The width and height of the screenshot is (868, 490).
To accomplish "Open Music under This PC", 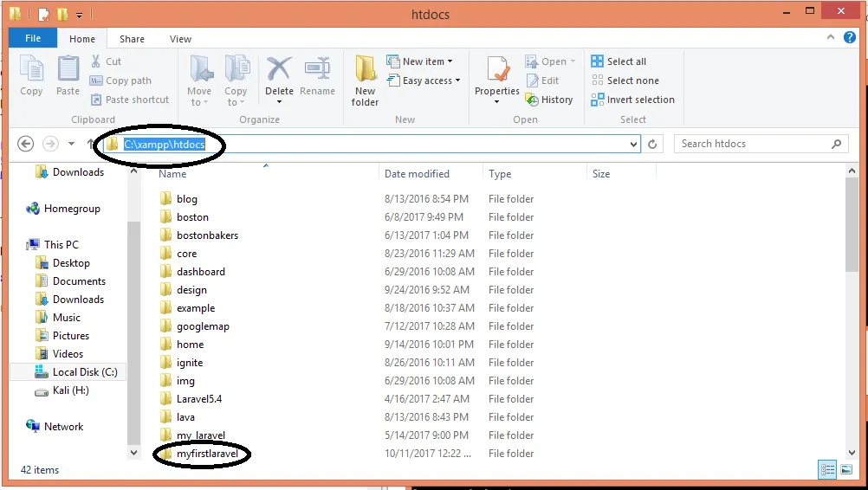I will (x=67, y=318).
